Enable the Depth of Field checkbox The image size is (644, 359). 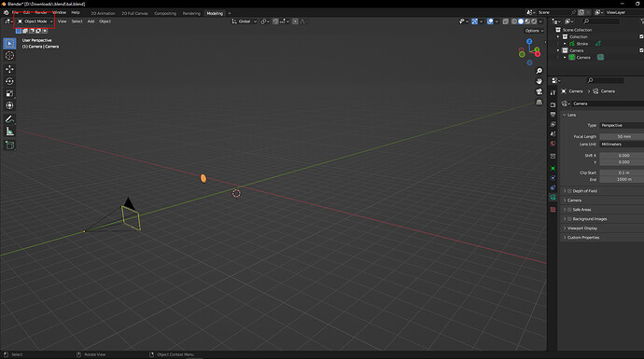click(x=569, y=191)
